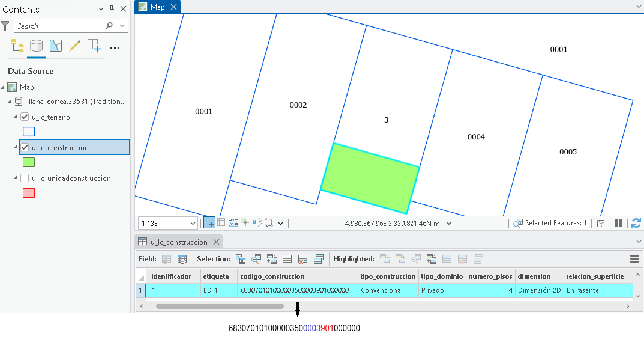Click the tipo_construccion column header
644x360 pixels.
point(388,276)
